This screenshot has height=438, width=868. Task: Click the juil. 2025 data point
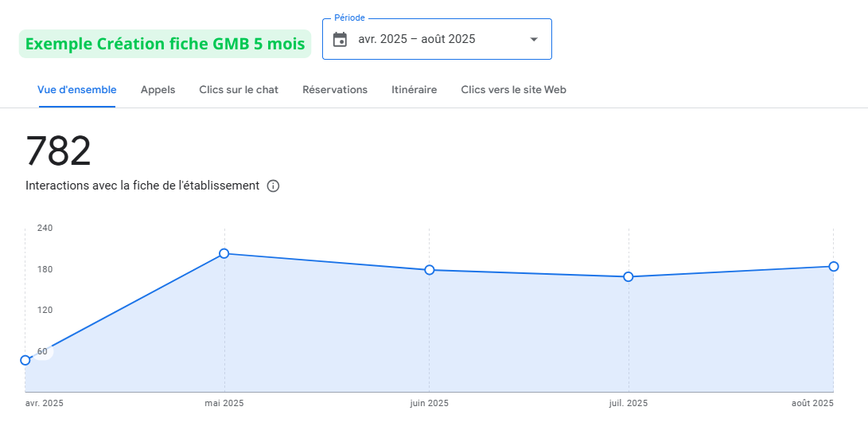[x=629, y=276]
